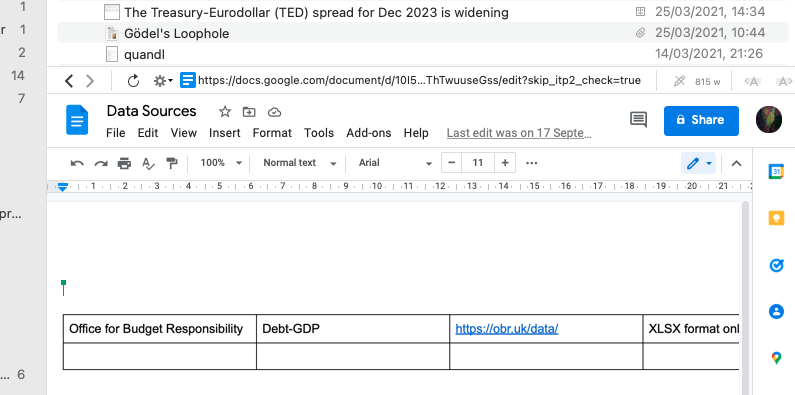Click the undo icon in Docs toolbar

coord(77,163)
